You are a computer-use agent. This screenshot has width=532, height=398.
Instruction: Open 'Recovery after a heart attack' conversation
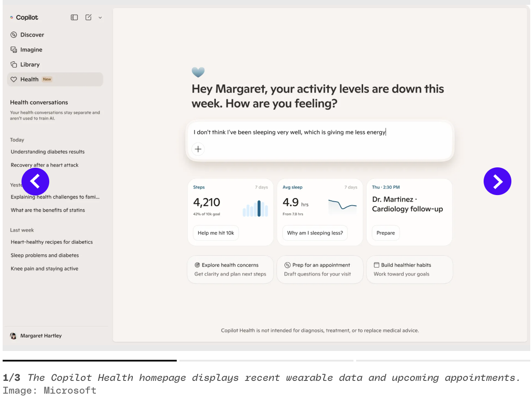(45, 165)
